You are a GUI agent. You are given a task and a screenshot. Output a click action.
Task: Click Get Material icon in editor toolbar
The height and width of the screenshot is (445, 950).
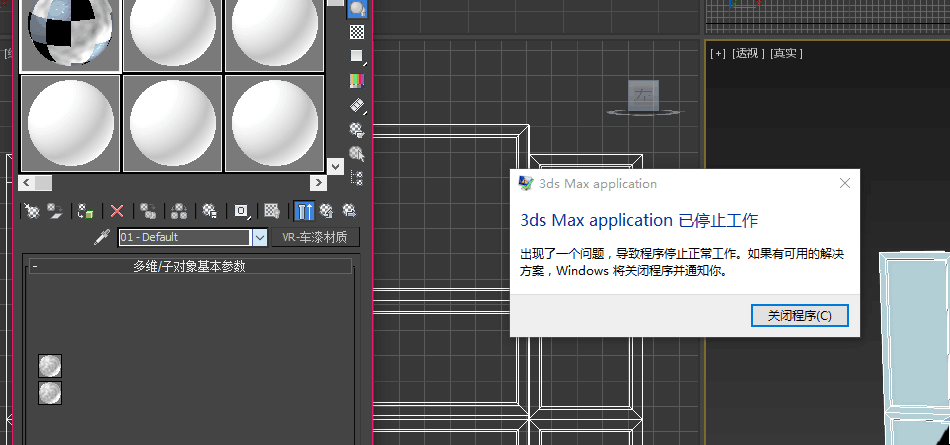tap(32, 211)
